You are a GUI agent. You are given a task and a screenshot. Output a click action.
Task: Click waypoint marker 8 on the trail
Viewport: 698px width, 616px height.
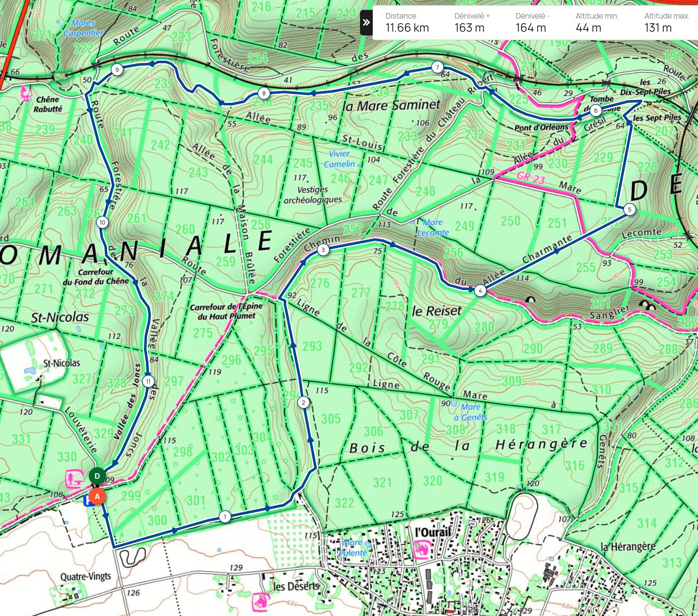[264, 93]
